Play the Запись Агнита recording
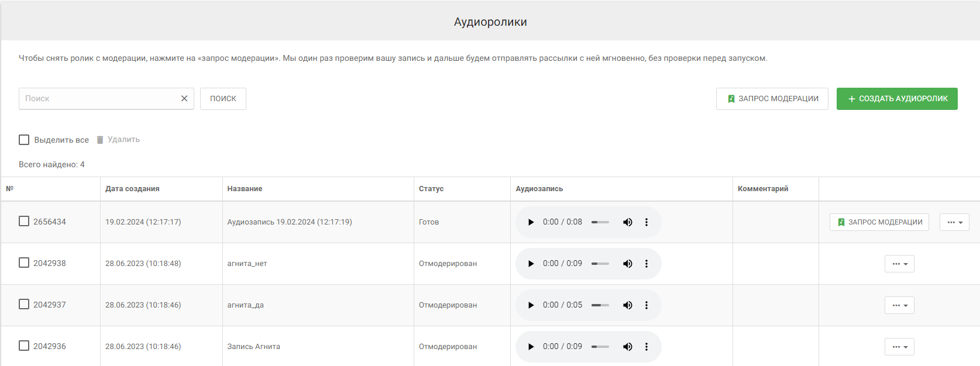 click(x=531, y=347)
